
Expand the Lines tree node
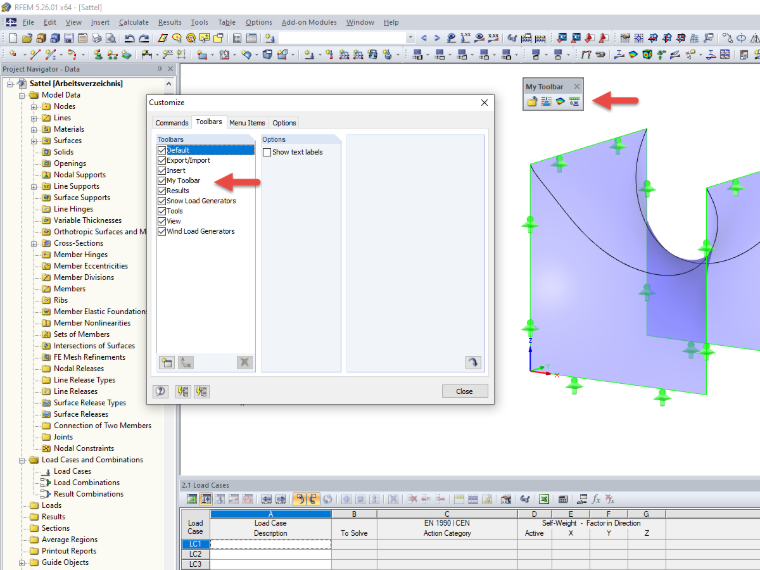click(x=34, y=118)
